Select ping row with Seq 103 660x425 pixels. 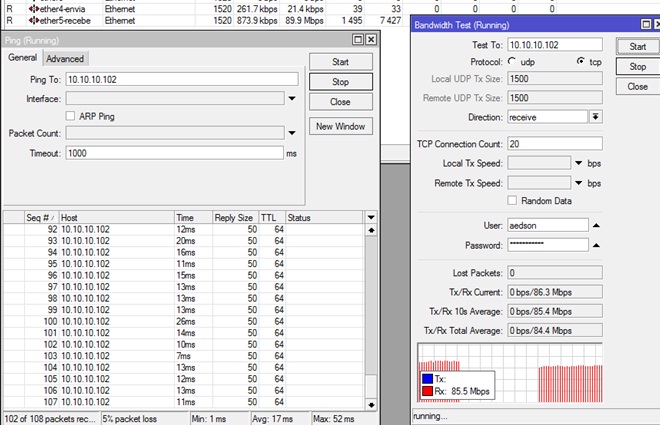point(184,356)
